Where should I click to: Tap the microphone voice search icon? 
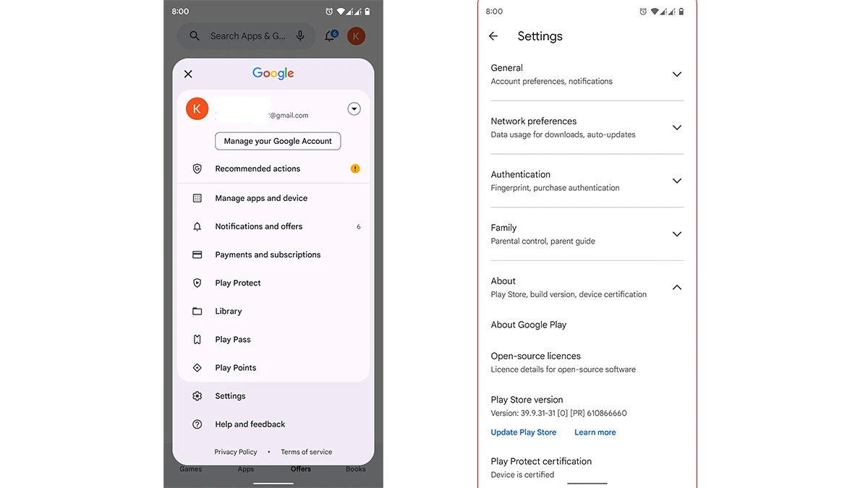pos(300,35)
